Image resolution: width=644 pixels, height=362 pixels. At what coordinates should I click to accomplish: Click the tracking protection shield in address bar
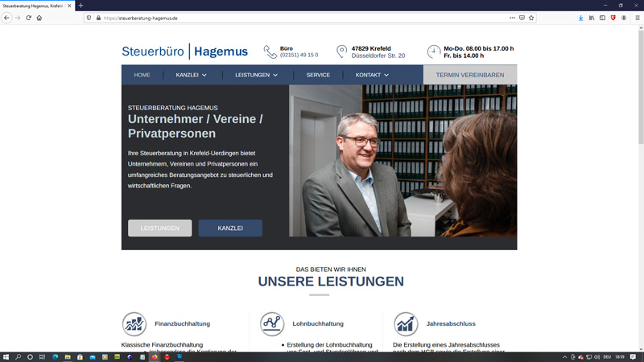click(89, 18)
